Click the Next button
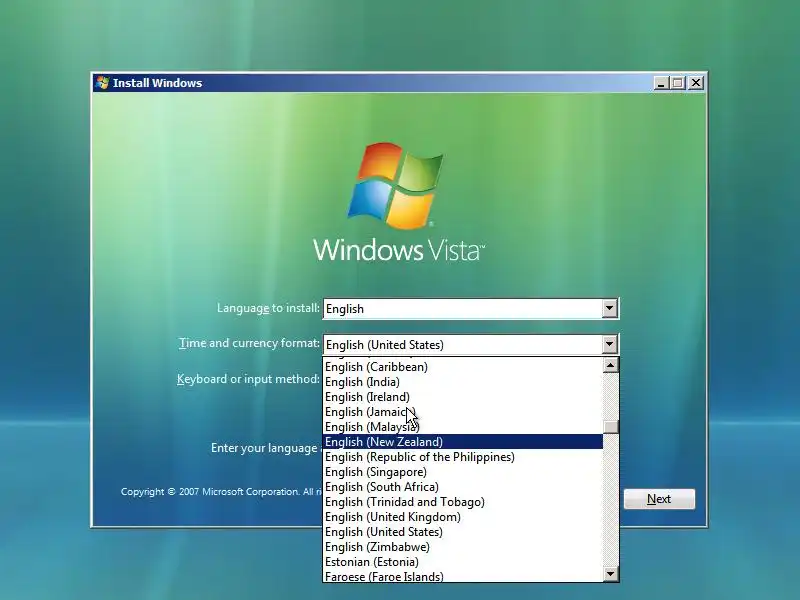The height and width of the screenshot is (600, 800). (659, 499)
